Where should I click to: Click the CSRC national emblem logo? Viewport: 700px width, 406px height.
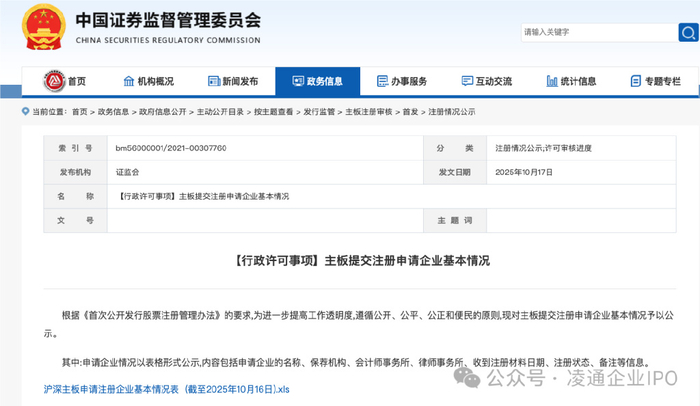coord(43,27)
